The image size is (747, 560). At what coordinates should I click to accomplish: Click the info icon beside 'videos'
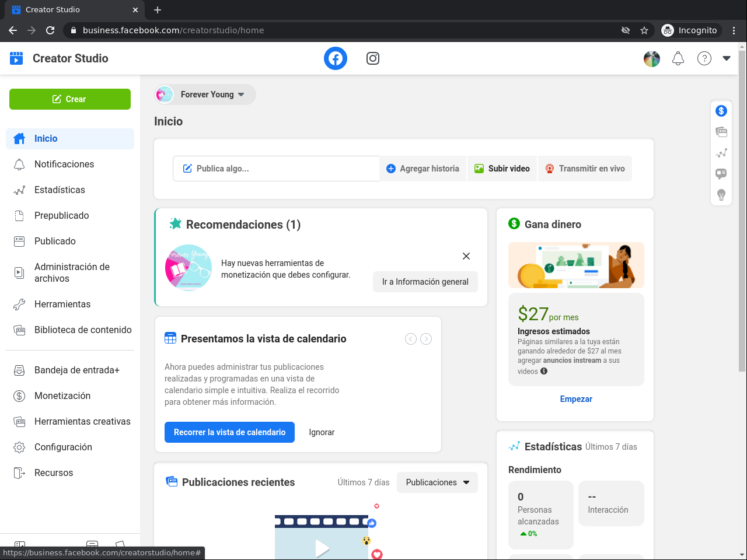(544, 371)
